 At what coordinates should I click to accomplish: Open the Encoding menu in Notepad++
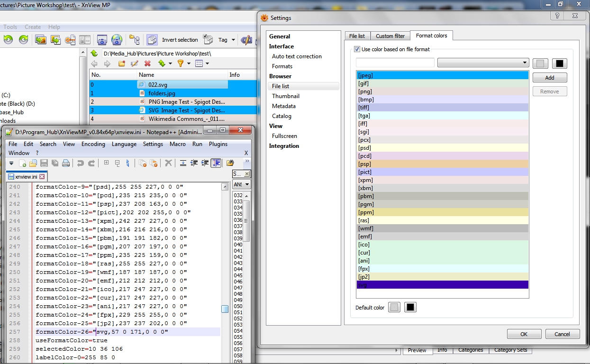click(x=93, y=144)
